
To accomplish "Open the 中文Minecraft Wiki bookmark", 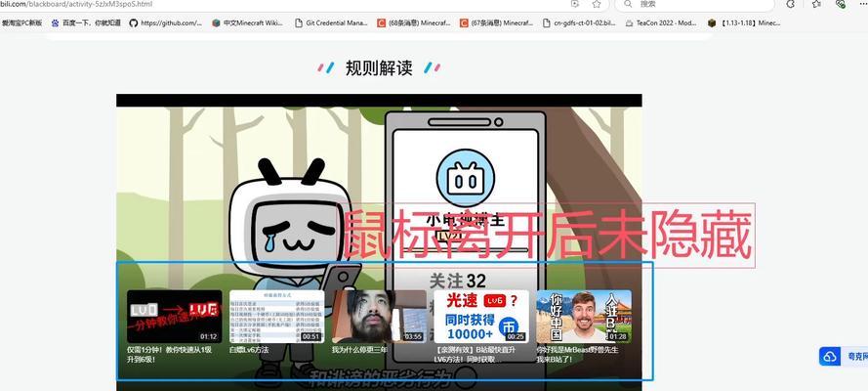I will click(x=247, y=23).
